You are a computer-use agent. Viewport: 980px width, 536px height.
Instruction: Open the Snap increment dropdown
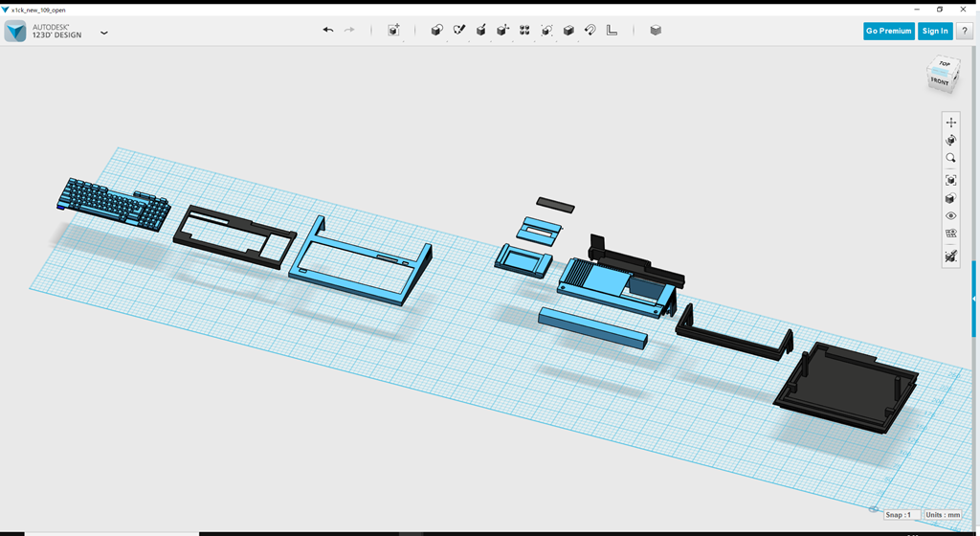click(x=902, y=515)
